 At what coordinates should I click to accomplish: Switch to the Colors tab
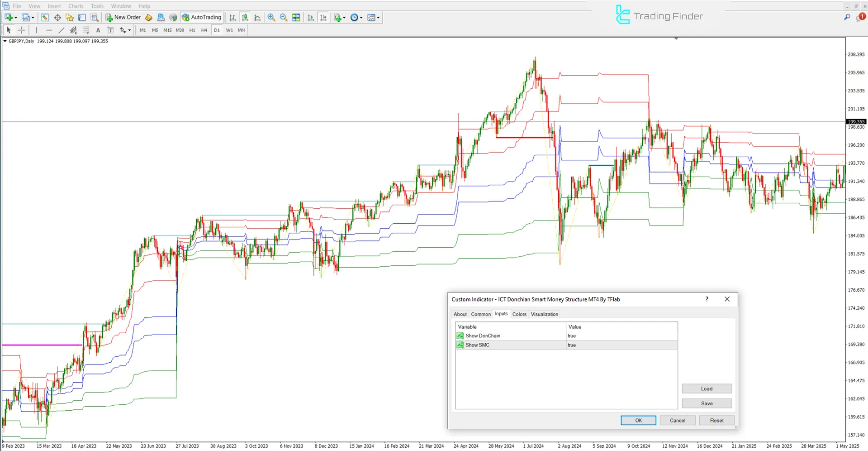pos(519,314)
